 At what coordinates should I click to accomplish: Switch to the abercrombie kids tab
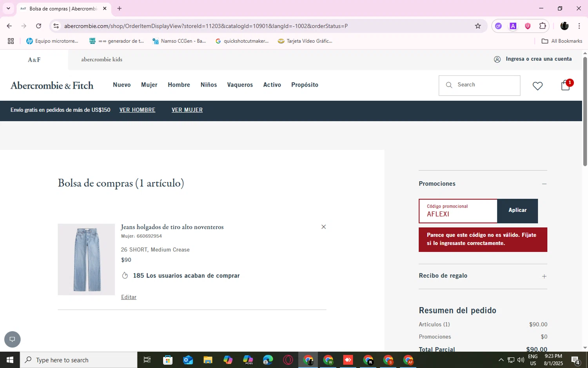point(102,59)
